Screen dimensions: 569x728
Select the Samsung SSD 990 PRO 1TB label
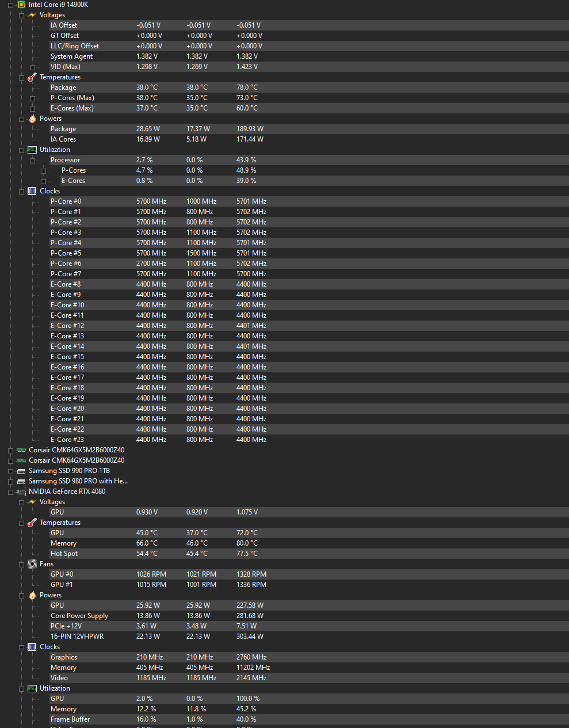(69, 471)
